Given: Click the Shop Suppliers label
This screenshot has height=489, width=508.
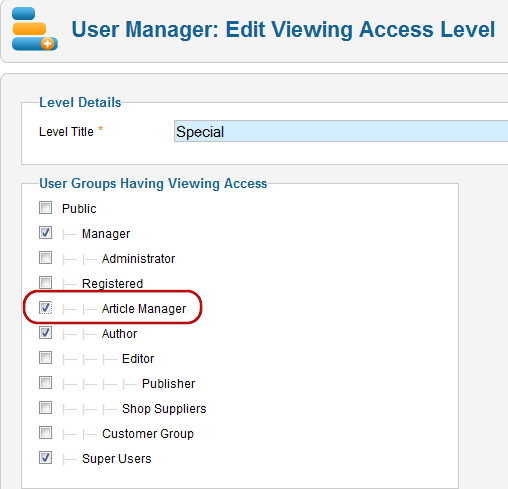Looking at the screenshot, I should [164, 409].
